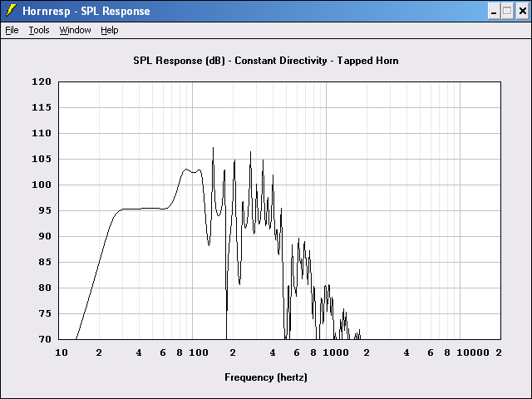Viewport: 532px width, 399px height.
Task: Click the 80 dB axis label
Action: point(45,288)
